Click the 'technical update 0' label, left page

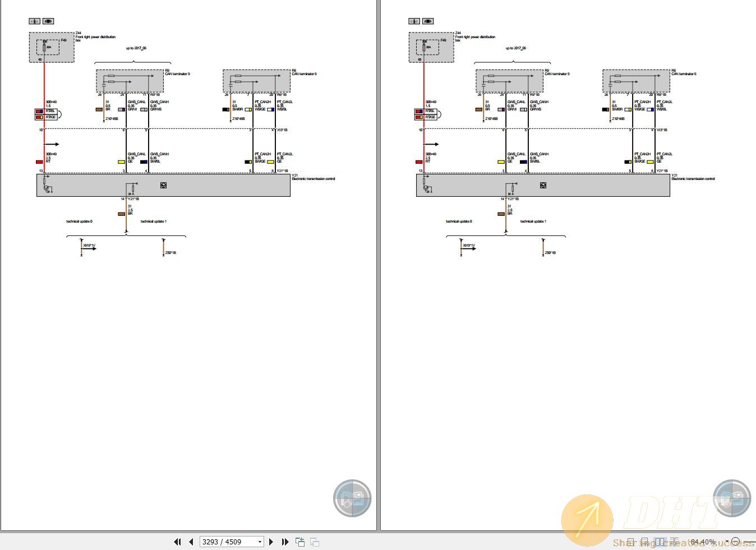[79, 221]
